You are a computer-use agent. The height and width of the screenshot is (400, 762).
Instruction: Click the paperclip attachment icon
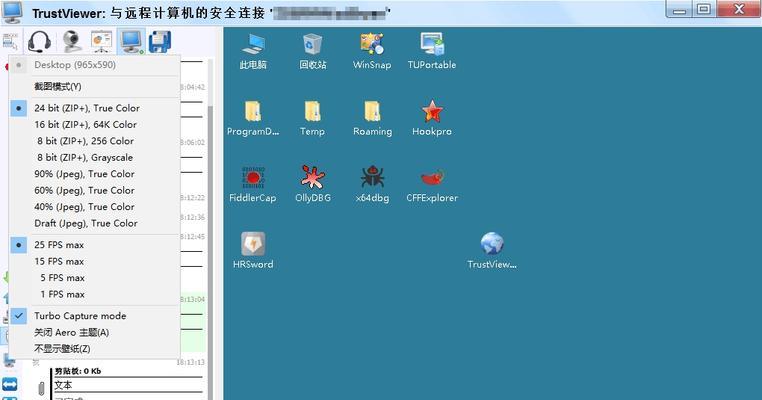tap(42, 388)
